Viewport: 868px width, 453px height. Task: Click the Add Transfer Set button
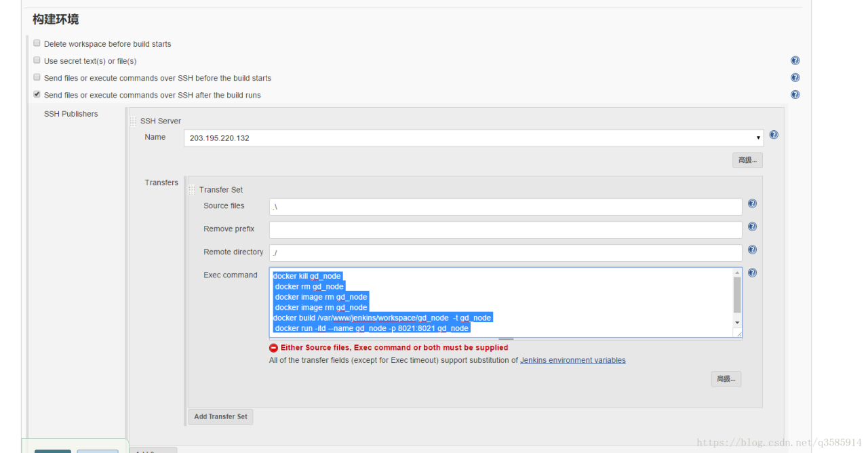[220, 416]
